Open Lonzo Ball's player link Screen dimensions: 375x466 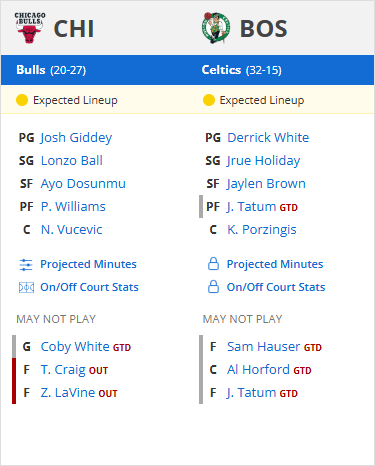[72, 161]
